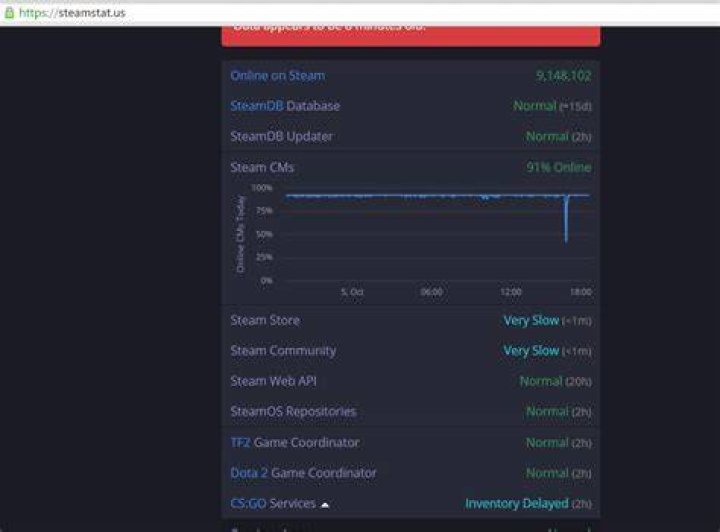The height and width of the screenshot is (532, 720).
Task: Open the SteamDB link in Database row
Action: point(257,106)
